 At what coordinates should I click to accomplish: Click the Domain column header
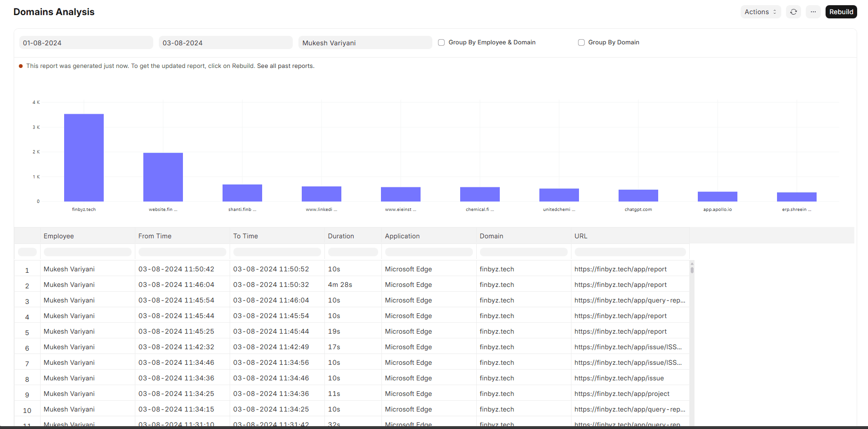click(x=491, y=236)
